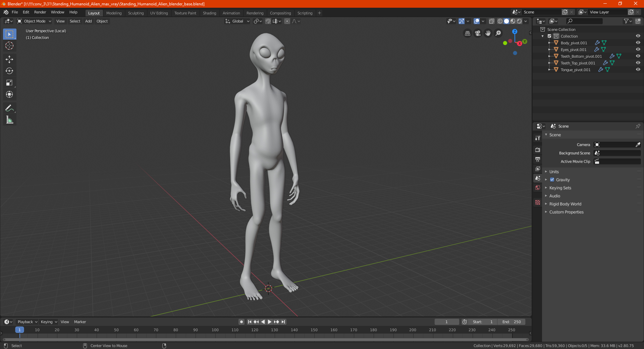Open the Render properties tab
Viewport: 644px width, 349px height.
coord(538,150)
